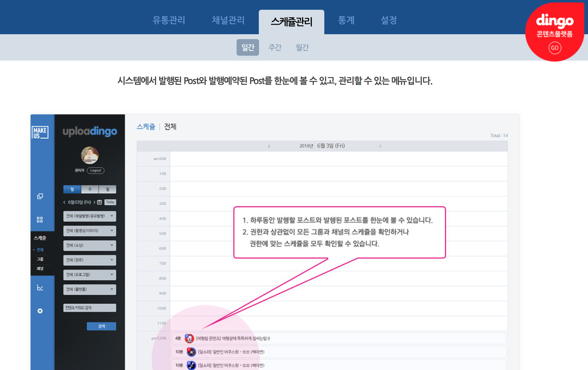
Task: Expand the 전체 (장르) dropdown
Action: (x=89, y=260)
